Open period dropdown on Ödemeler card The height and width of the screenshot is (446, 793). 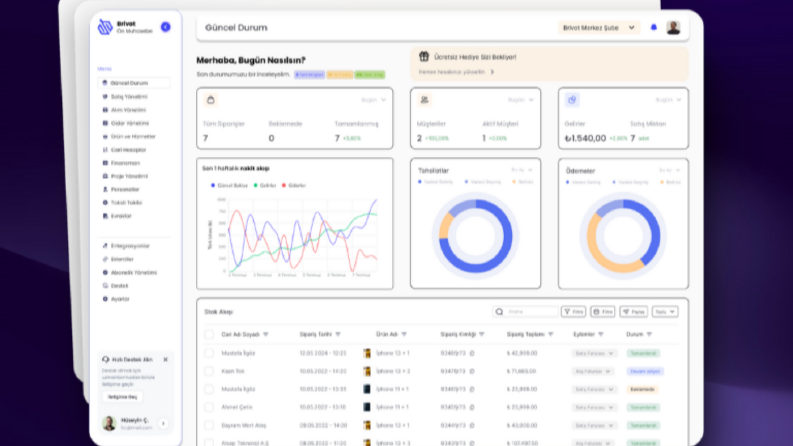[x=669, y=170]
